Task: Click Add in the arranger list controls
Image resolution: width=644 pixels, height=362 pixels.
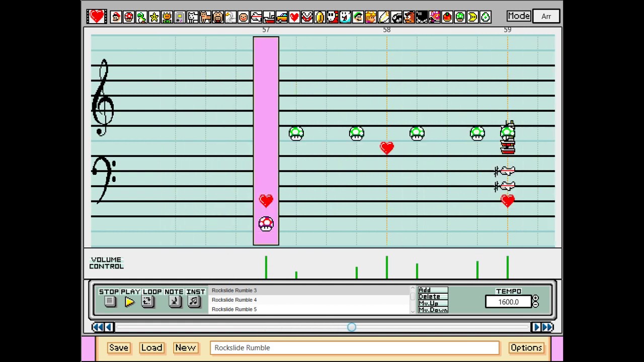Action: 433,290
